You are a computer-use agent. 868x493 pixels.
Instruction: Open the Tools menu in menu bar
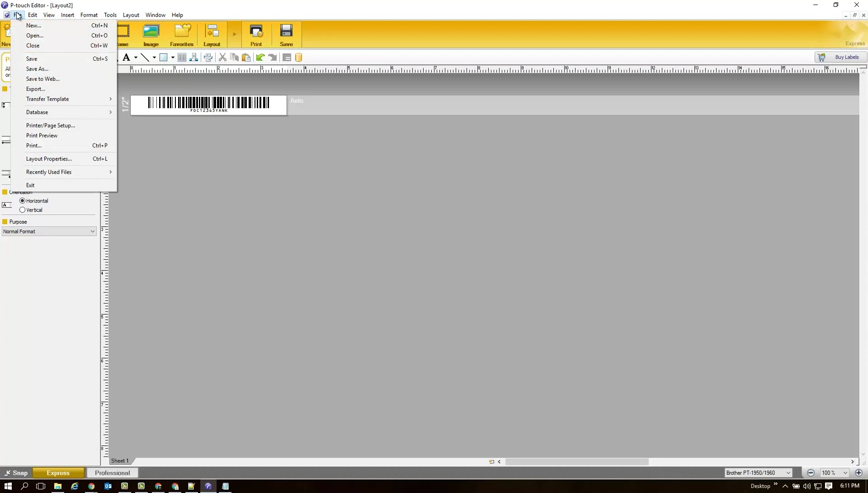coord(110,15)
